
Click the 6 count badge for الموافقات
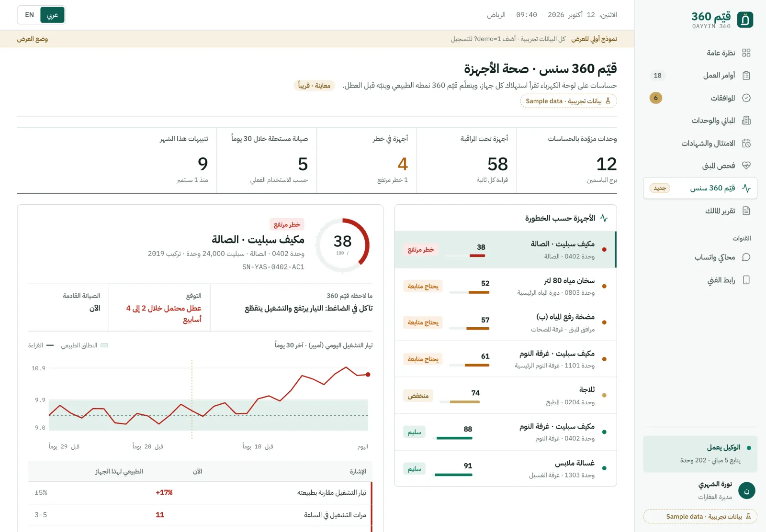click(x=656, y=98)
